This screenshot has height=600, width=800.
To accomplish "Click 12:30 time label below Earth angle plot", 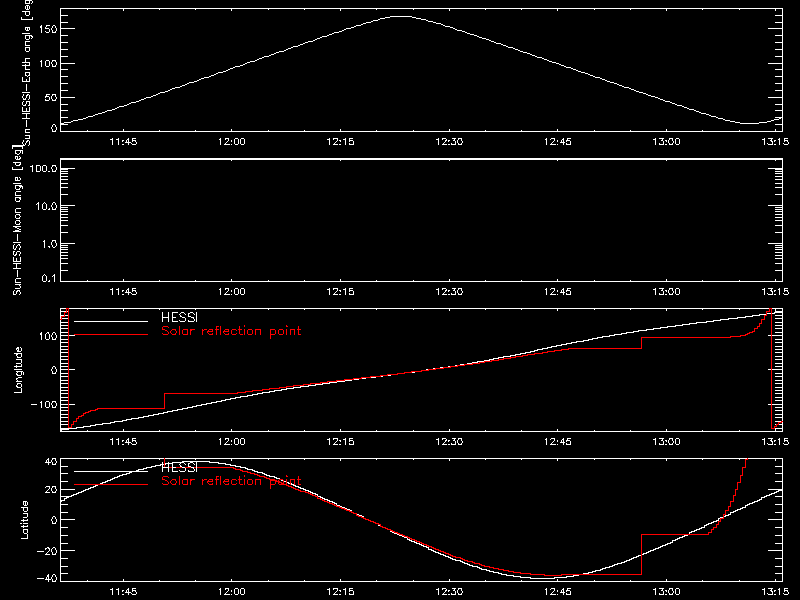I will pyautogui.click(x=449, y=142).
